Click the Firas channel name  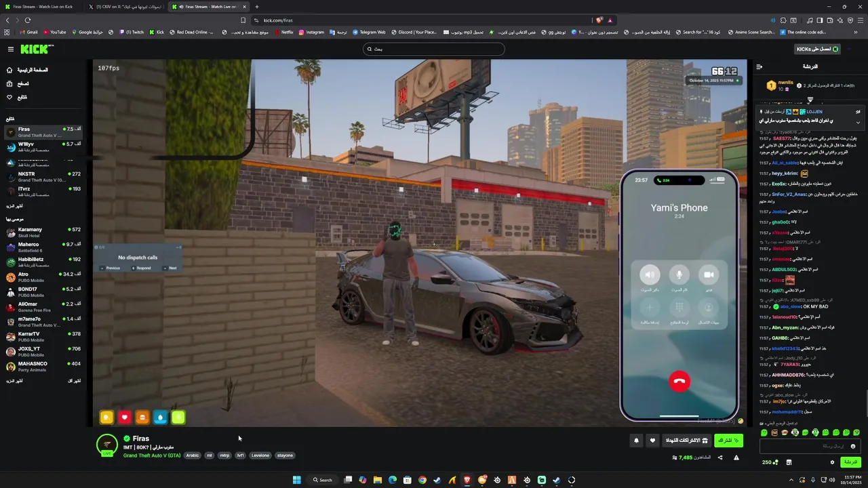coord(141,439)
